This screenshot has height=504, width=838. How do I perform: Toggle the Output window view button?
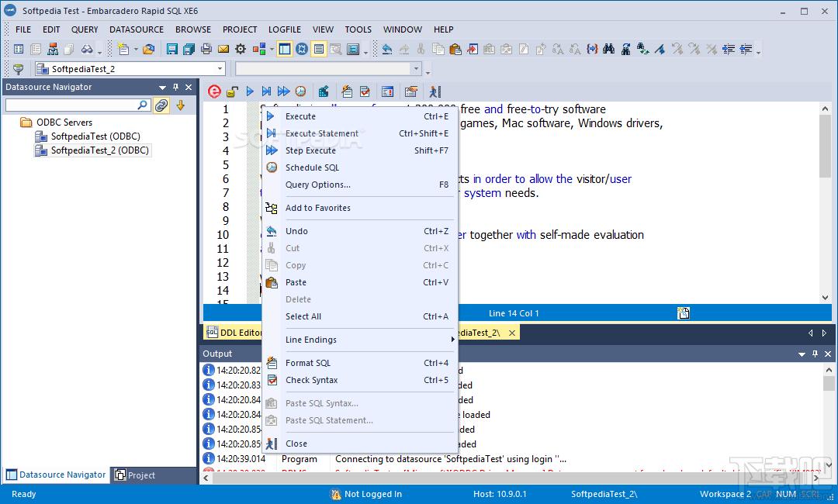coord(319,49)
